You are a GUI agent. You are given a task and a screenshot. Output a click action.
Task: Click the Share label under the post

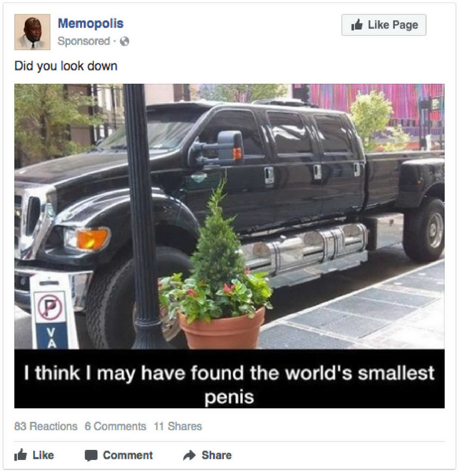point(217,455)
